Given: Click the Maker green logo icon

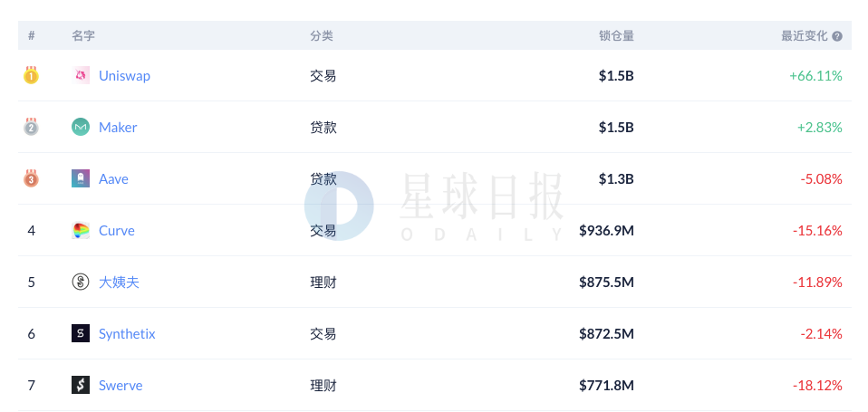Looking at the screenshot, I should tap(81, 127).
